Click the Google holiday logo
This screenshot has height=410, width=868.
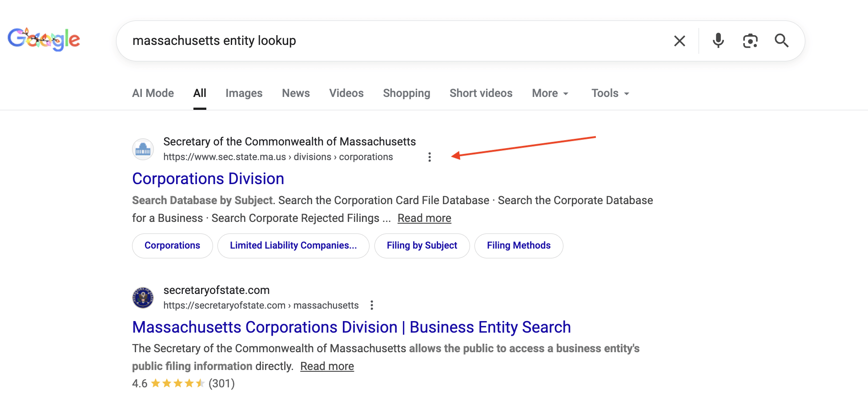pos(44,40)
